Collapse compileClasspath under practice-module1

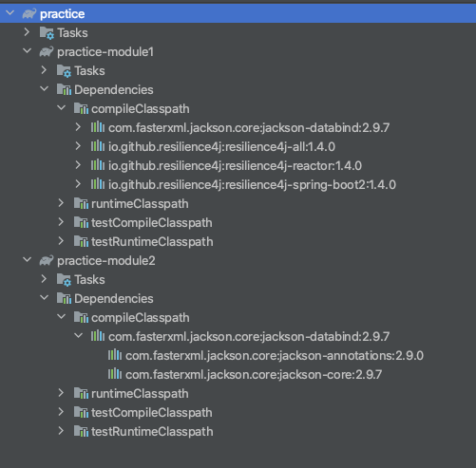coord(62,108)
